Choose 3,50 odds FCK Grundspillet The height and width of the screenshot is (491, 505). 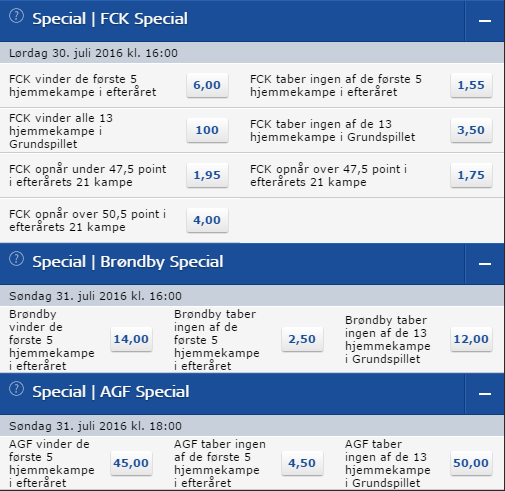tap(471, 130)
